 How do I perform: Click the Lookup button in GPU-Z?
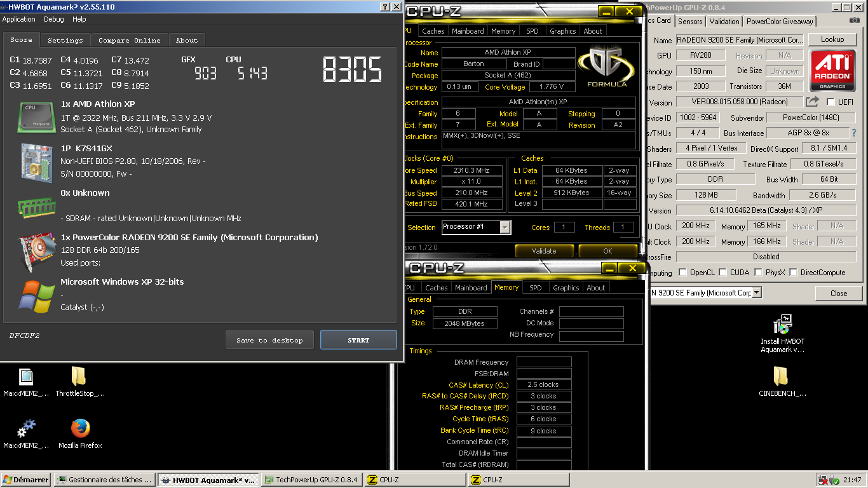click(x=832, y=39)
